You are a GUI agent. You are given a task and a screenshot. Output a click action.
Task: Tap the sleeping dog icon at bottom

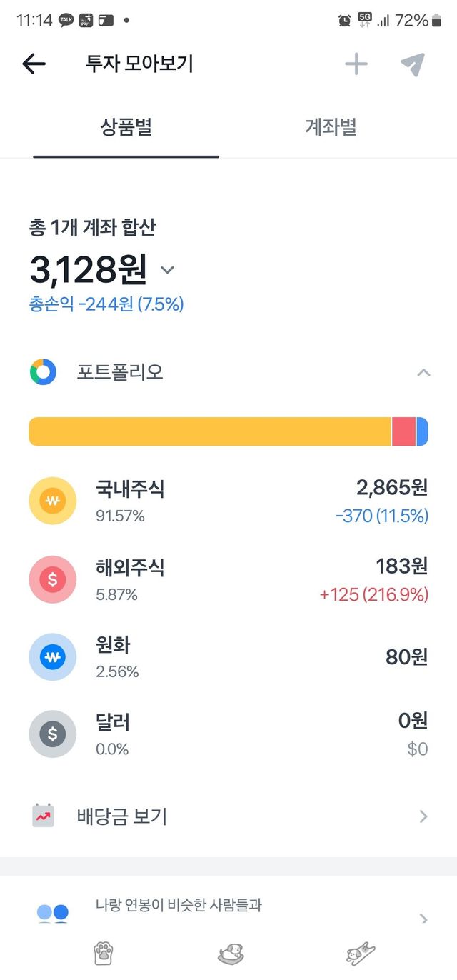(x=231, y=954)
